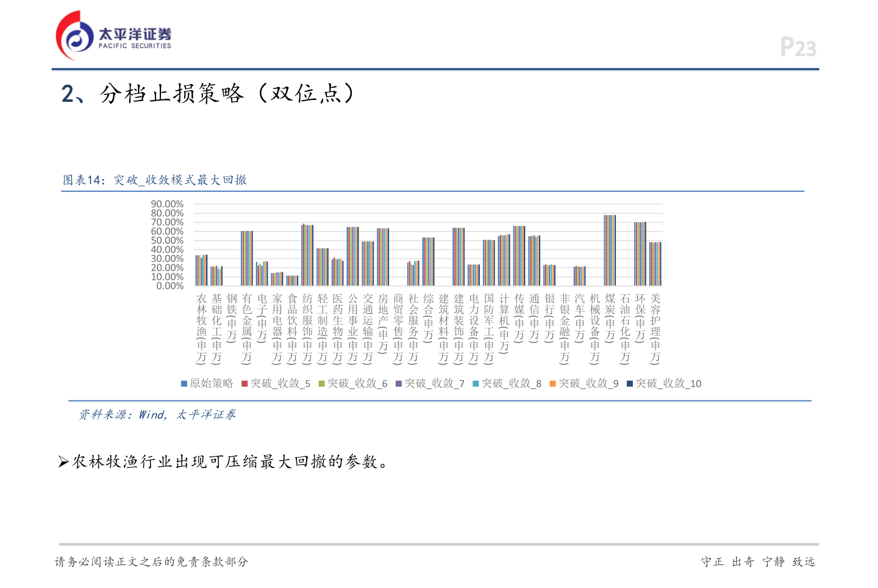The image size is (878, 588).
Task: Click the footer motto 守正 出奇 宁静 致远
Action: (x=758, y=562)
